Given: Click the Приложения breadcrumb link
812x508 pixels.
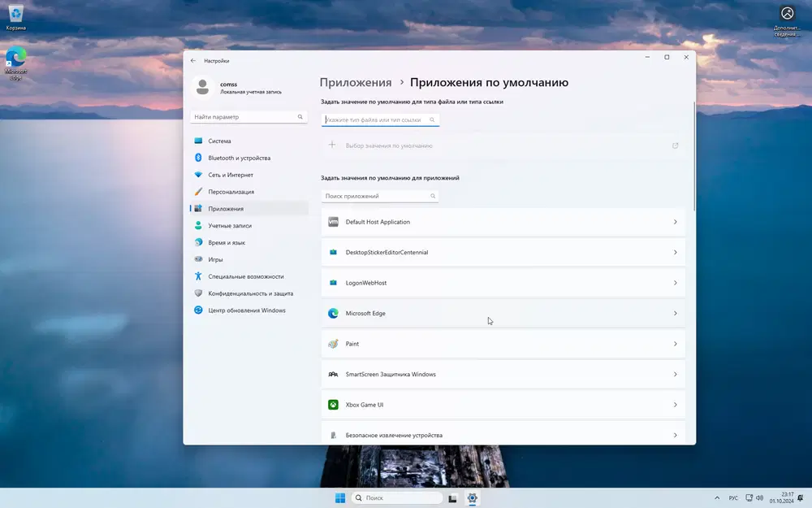Looking at the screenshot, I should tap(356, 82).
